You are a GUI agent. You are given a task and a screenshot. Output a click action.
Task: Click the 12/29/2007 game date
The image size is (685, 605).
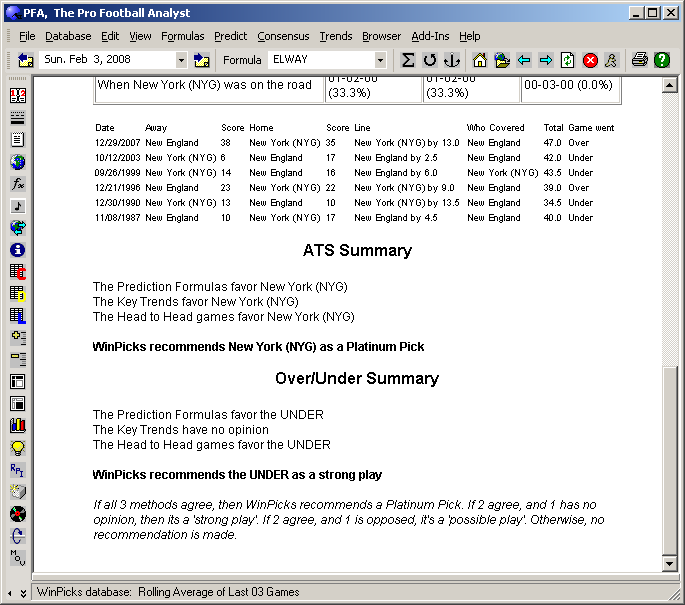(118, 143)
